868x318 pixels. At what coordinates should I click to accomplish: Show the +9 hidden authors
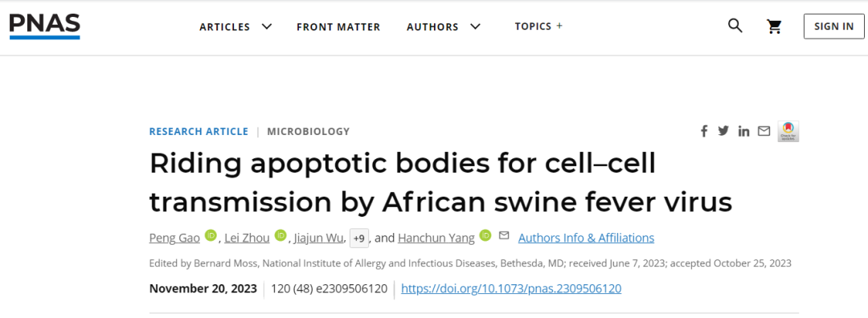point(359,238)
